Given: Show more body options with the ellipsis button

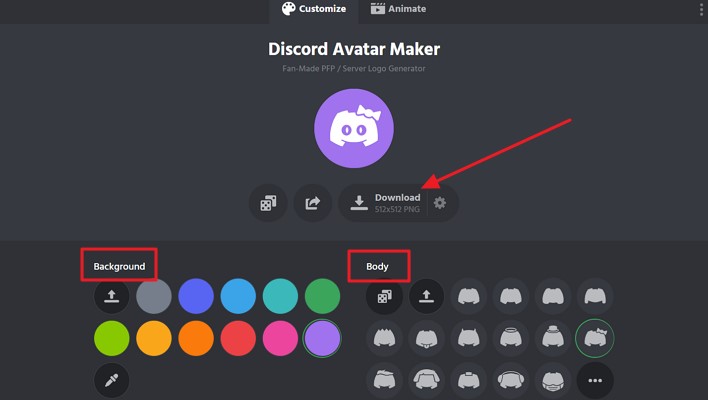Looking at the screenshot, I should 595,380.
